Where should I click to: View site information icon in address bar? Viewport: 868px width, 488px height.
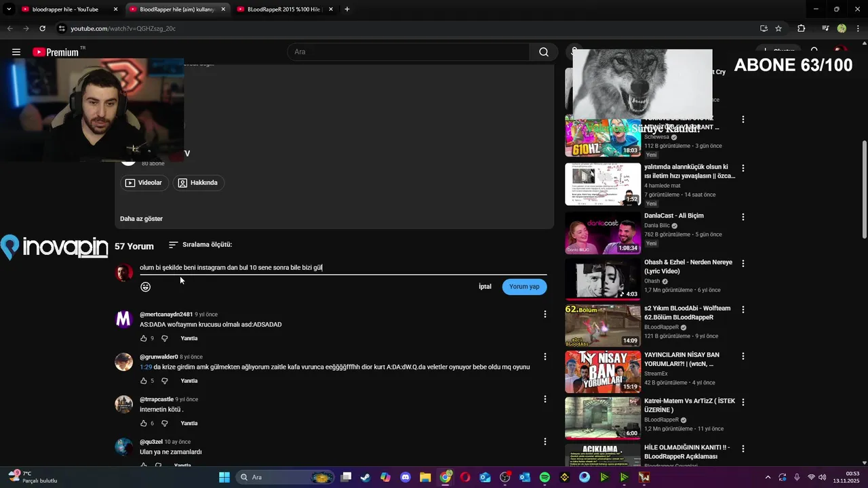tap(62, 28)
